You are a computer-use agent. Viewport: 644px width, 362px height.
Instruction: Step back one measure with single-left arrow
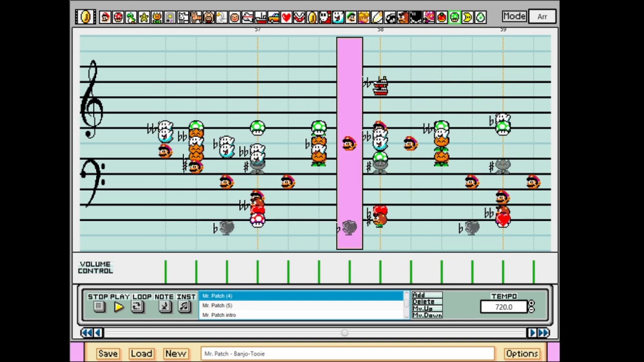(x=98, y=332)
